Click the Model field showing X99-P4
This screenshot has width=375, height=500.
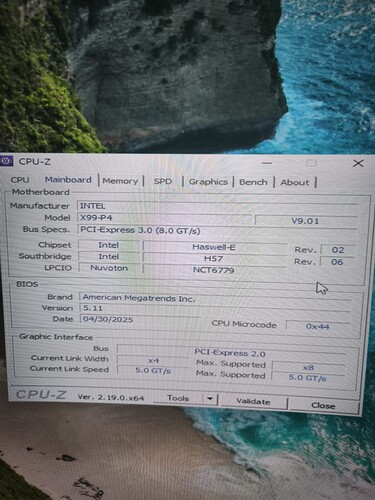[165, 218]
